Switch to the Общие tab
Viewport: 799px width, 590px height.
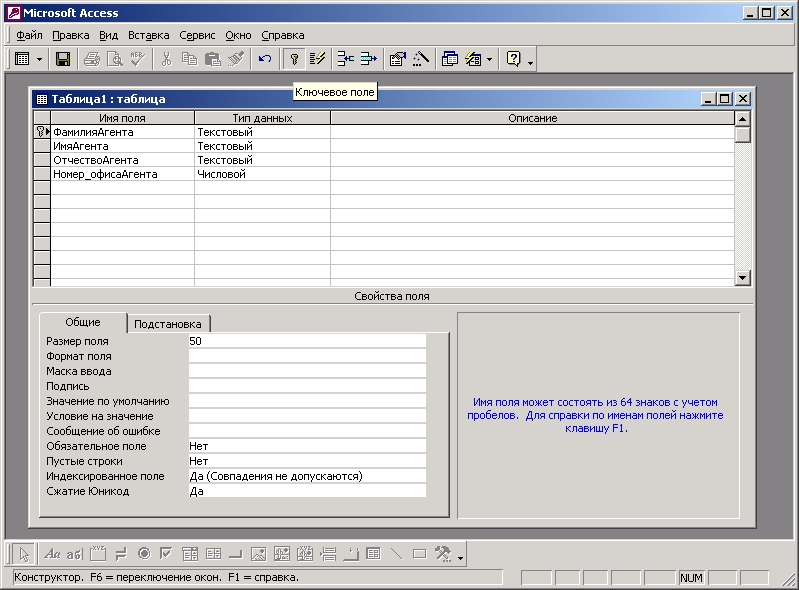point(83,322)
